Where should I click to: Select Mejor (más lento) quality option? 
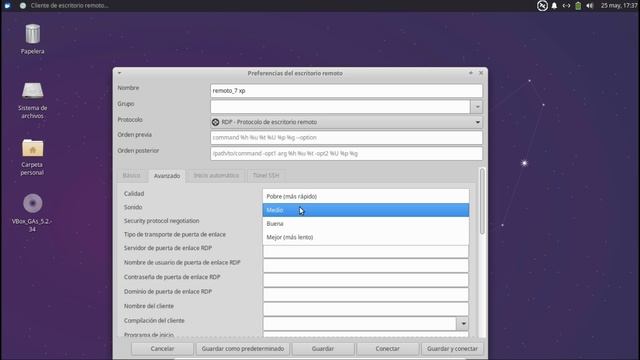pyautogui.click(x=366, y=237)
